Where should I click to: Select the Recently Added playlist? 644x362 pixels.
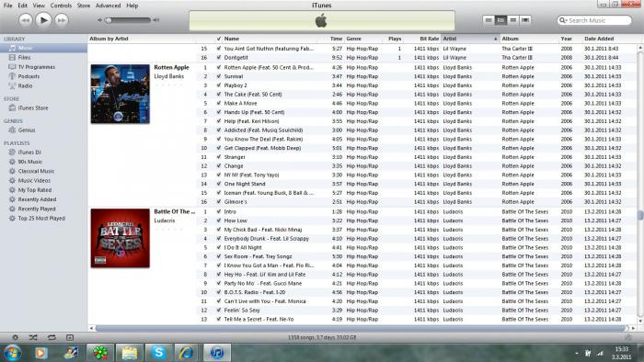(37, 199)
